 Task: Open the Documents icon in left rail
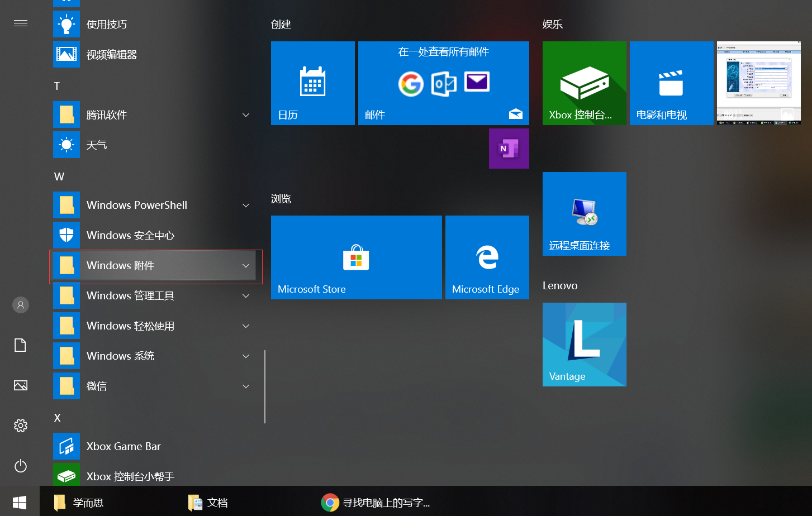coord(21,345)
